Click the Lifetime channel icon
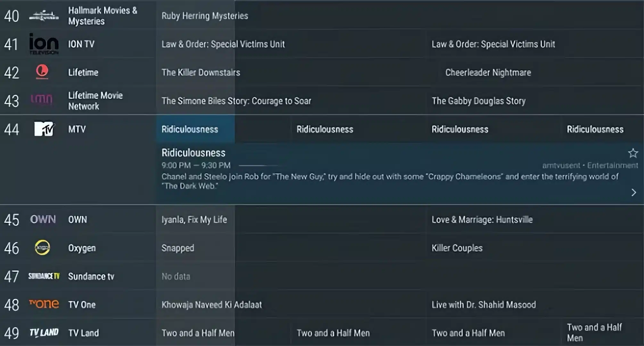This screenshot has height=346, width=644. [42, 72]
